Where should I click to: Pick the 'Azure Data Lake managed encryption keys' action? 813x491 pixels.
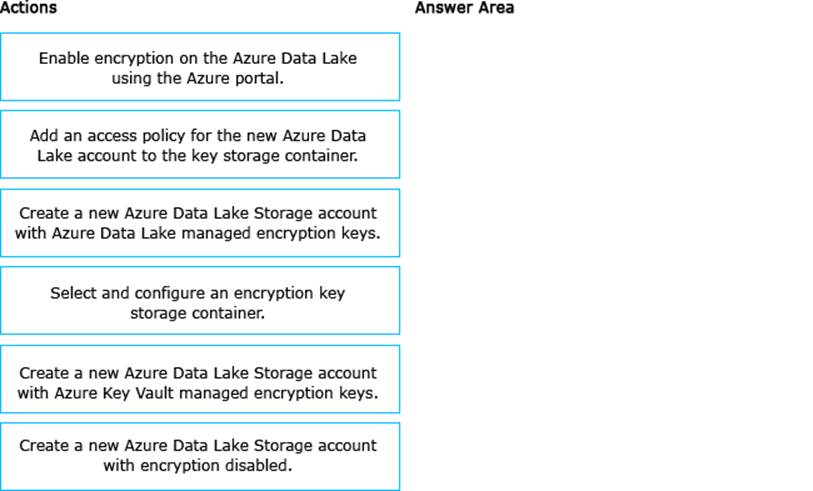click(x=199, y=223)
